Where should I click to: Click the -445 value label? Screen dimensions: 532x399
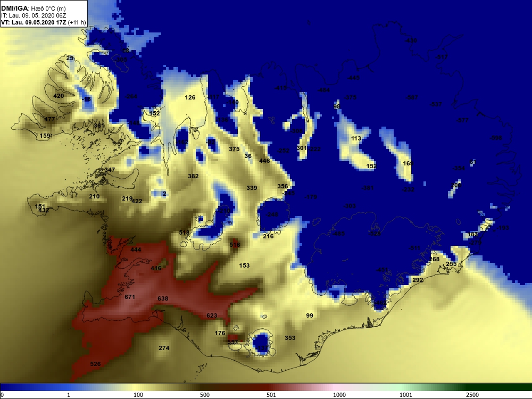pos(354,78)
